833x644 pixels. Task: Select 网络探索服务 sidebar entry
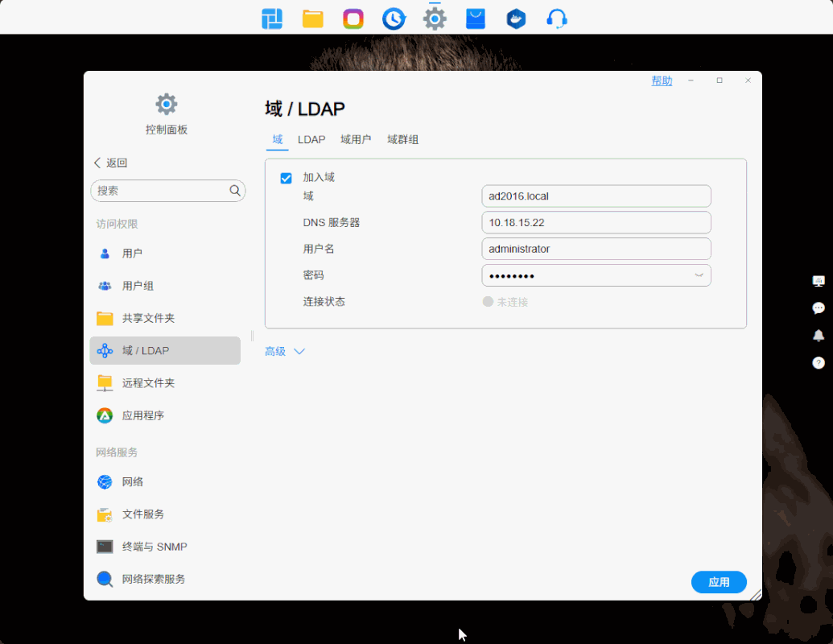click(x=165, y=579)
